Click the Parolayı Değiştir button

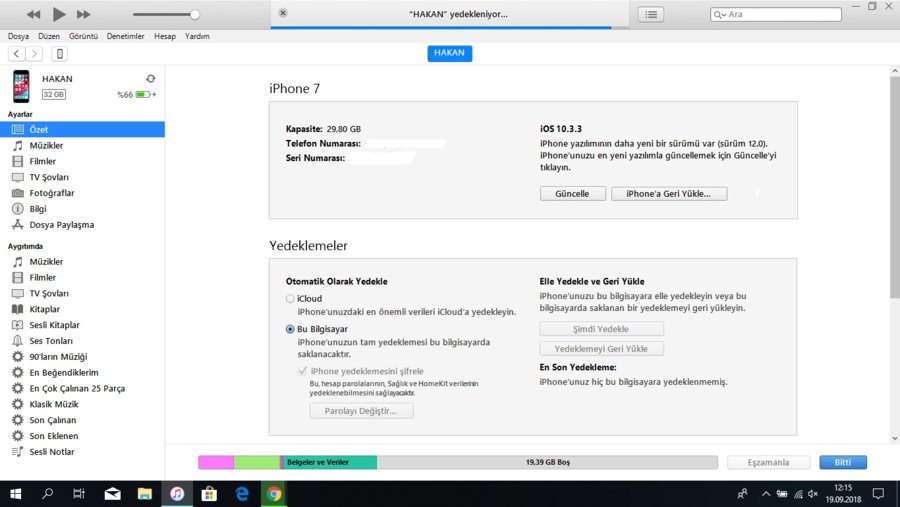click(361, 411)
